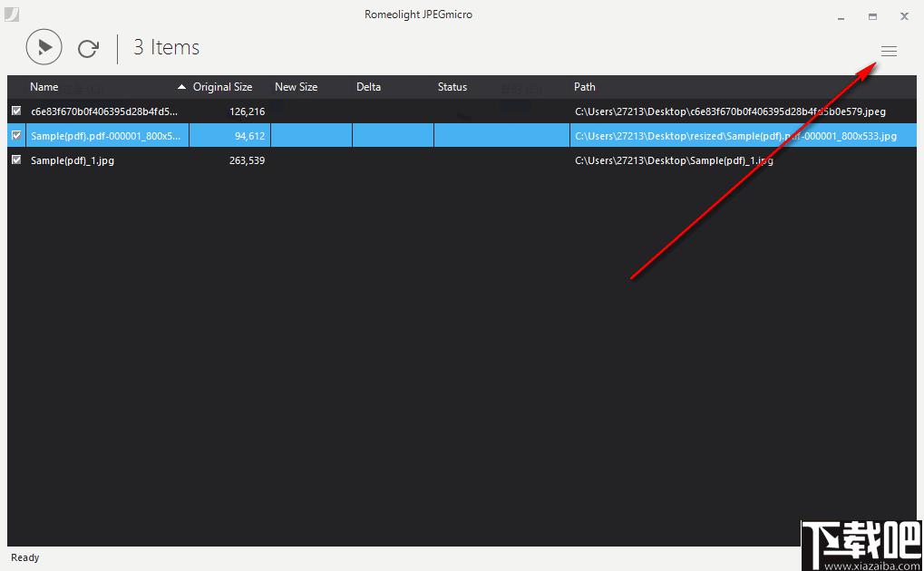924x571 pixels.
Task: Select the c6e83f670b0f406395d28b4fd5 file name
Action: [104, 111]
